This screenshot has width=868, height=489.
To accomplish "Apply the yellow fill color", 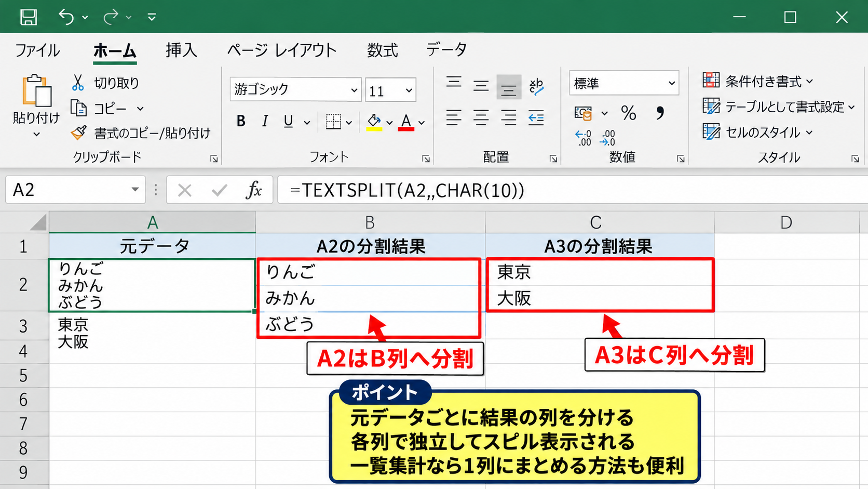I will point(374,122).
